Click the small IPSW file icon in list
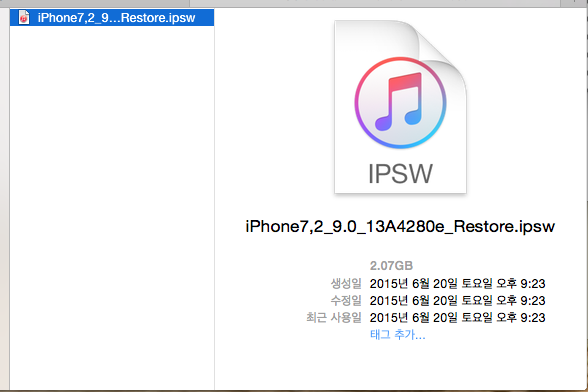The width and height of the screenshot is (588, 392). (24, 18)
